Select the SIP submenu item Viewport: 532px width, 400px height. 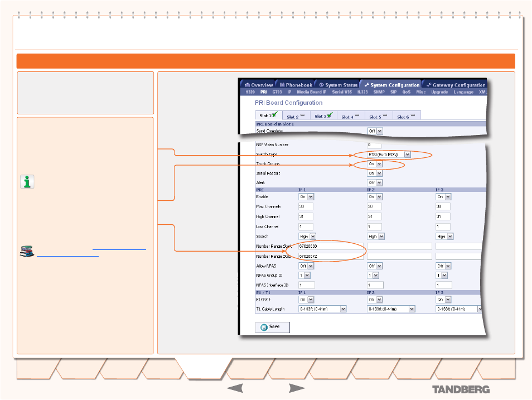[x=394, y=92]
